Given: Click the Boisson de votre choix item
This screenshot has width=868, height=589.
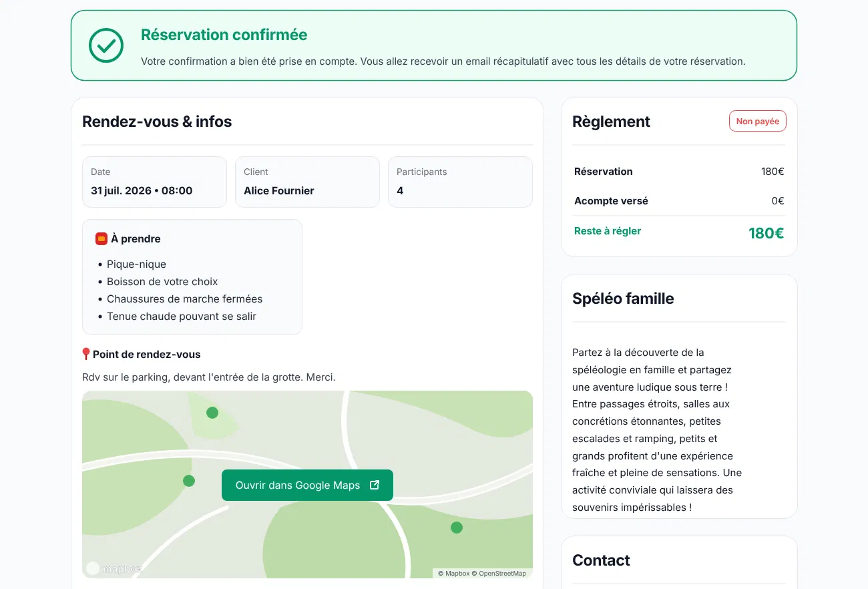Looking at the screenshot, I should click(162, 281).
